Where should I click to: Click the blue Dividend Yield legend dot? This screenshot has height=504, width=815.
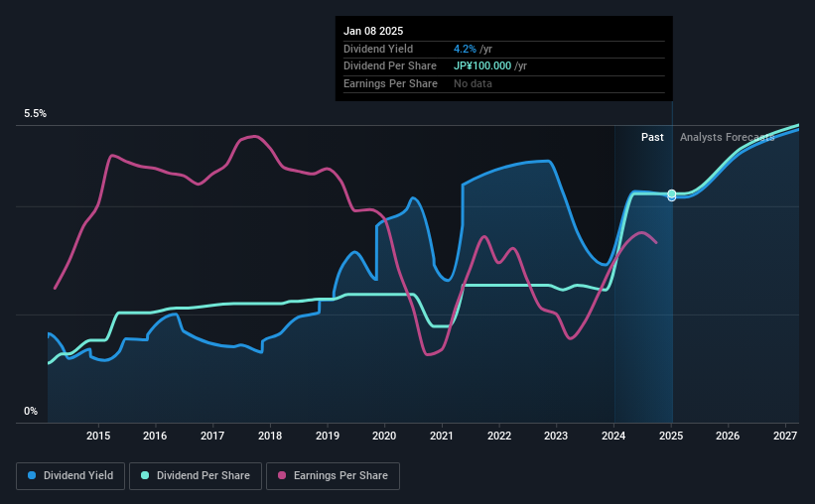(x=32, y=475)
